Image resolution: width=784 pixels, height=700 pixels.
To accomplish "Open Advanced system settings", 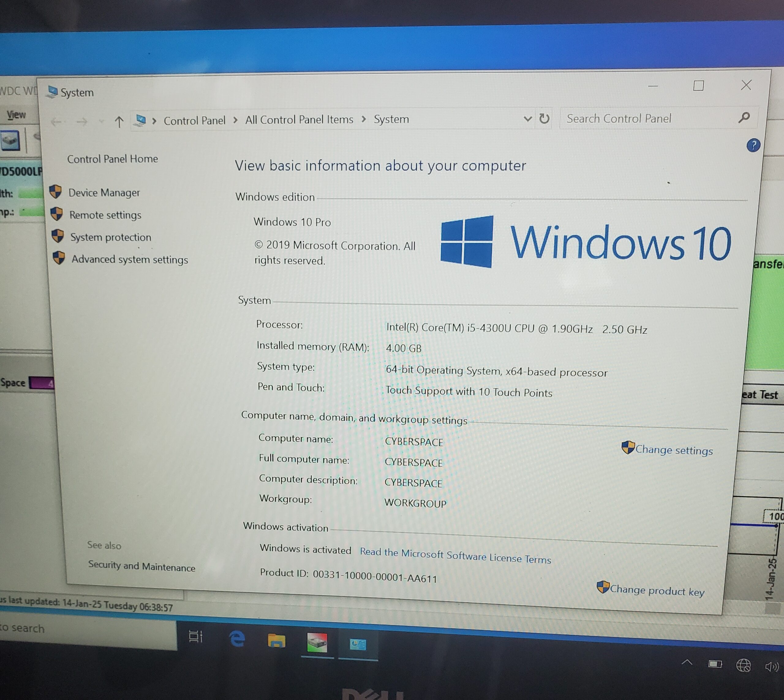I will tap(129, 260).
